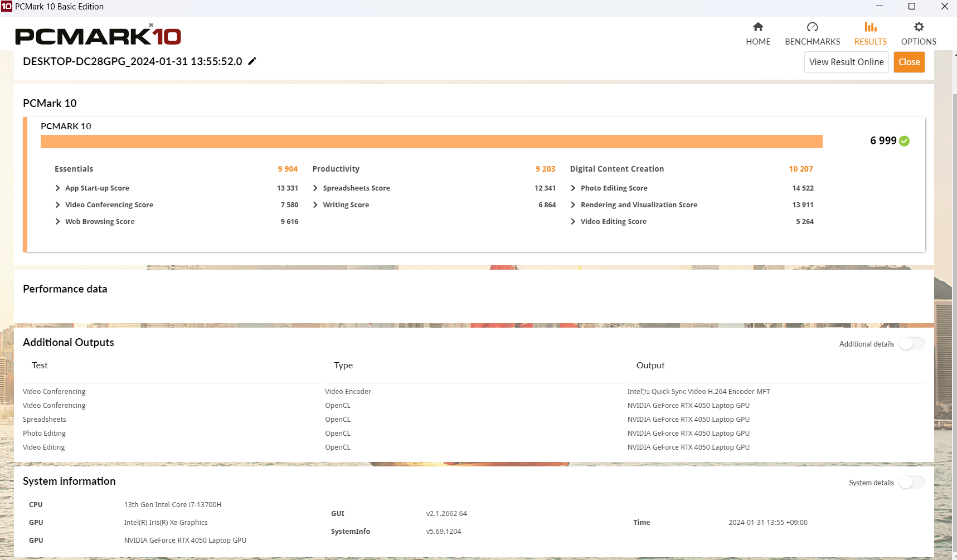Click the Results bar chart icon
This screenshot has width=957, height=560.
point(870,27)
